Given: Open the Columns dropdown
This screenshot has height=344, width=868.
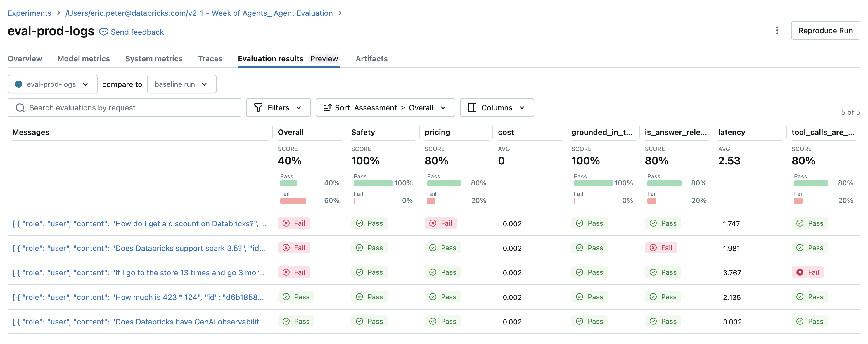Looking at the screenshot, I should coord(497,108).
